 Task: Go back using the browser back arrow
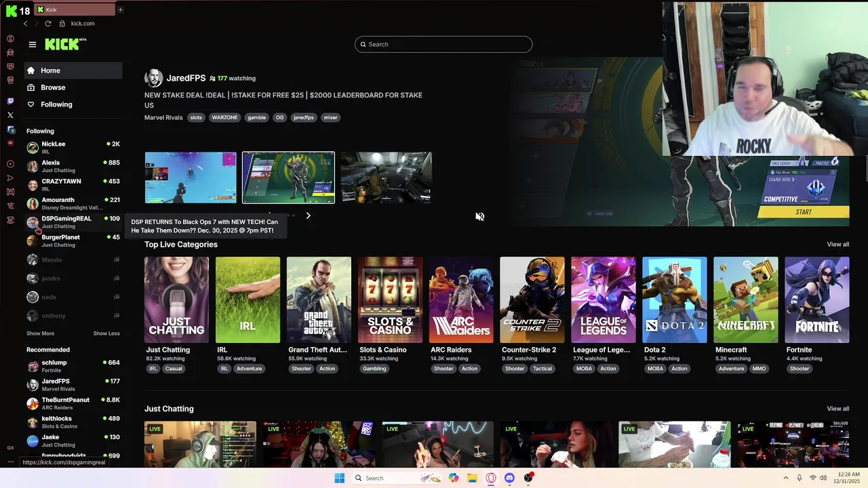pos(26,24)
